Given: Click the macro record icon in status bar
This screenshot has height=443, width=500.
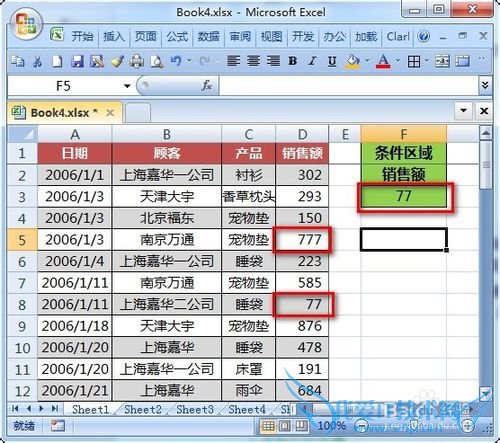Looking at the screenshot, I should click(57, 425).
